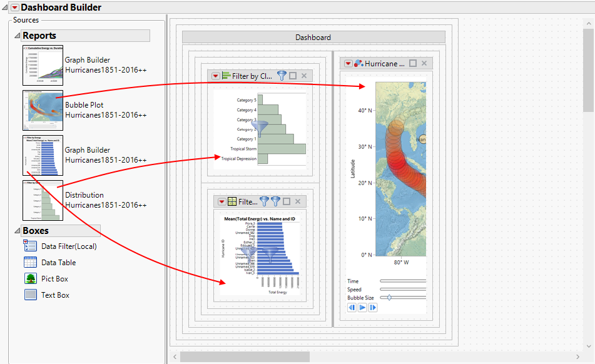Click the bubble plot Play button
595x364 pixels.
(x=362, y=308)
